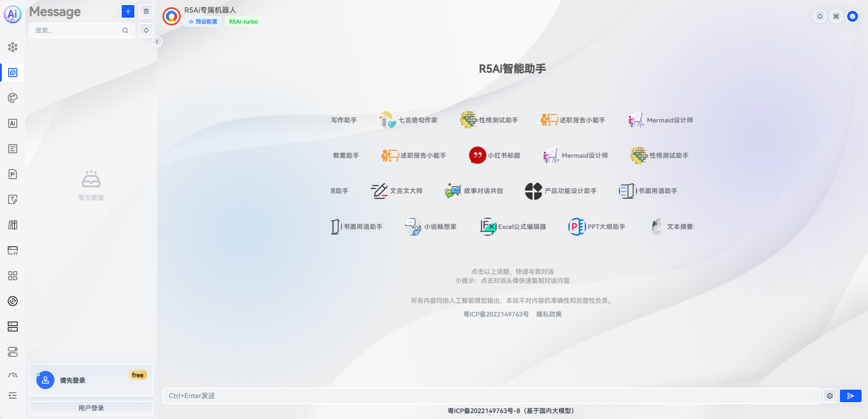Switch to the chat message tab in the left rail
This screenshot has width=868, height=419.
tap(13, 73)
